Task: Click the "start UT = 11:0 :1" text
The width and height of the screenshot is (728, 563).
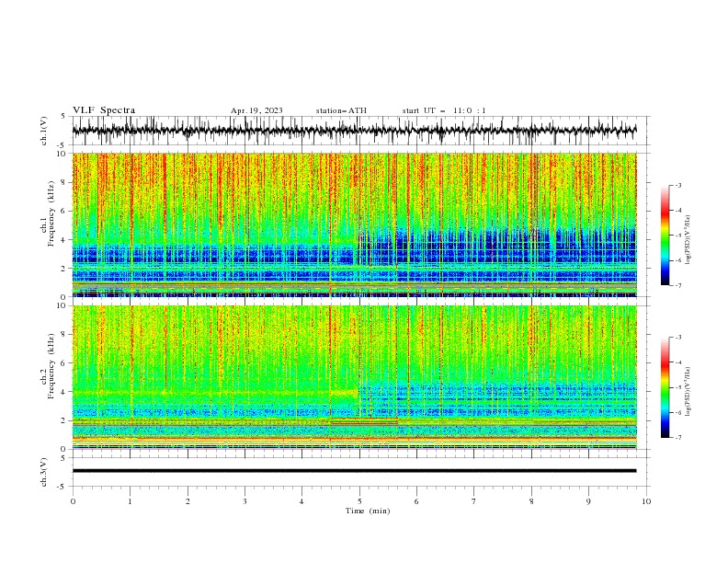Action: pyautogui.click(x=444, y=110)
